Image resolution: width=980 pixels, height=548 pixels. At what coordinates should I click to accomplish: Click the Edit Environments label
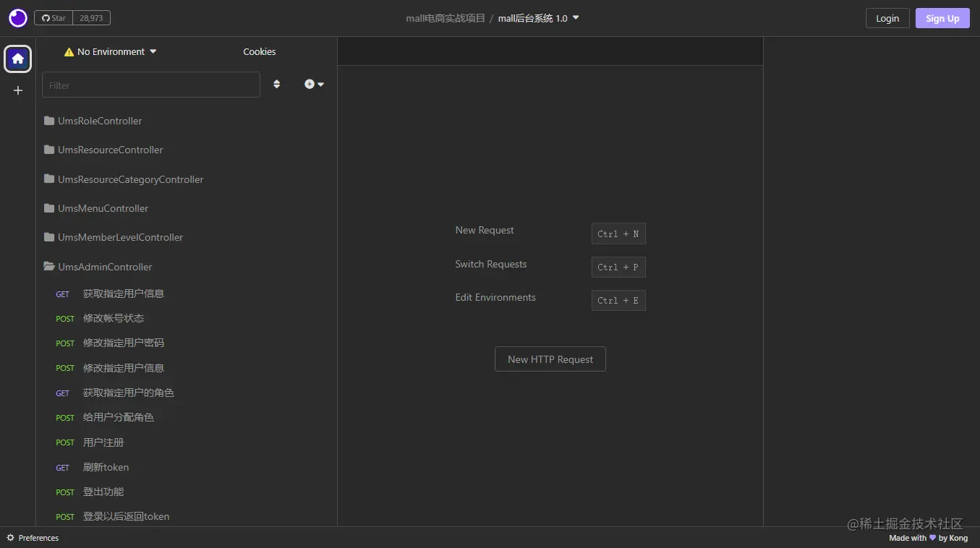(x=495, y=297)
